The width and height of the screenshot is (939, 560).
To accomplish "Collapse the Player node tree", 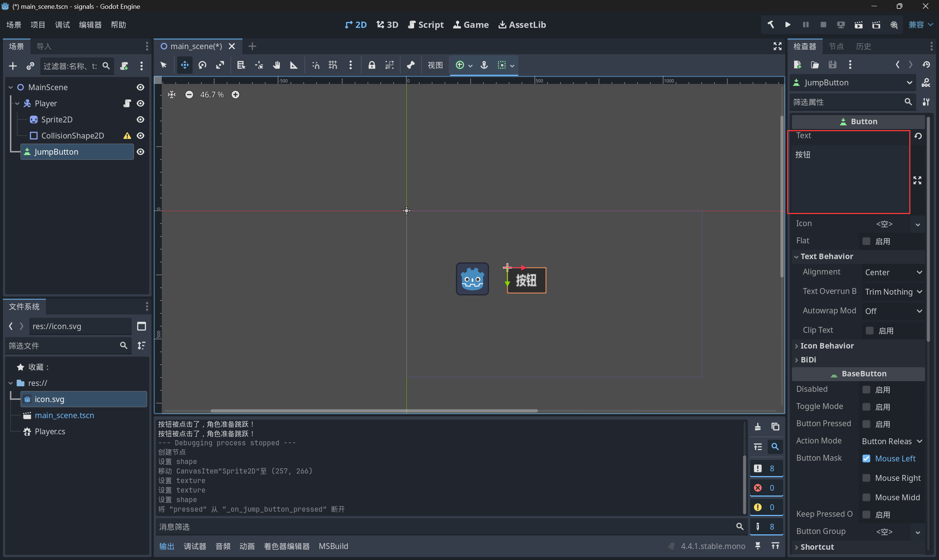I will pyautogui.click(x=17, y=103).
